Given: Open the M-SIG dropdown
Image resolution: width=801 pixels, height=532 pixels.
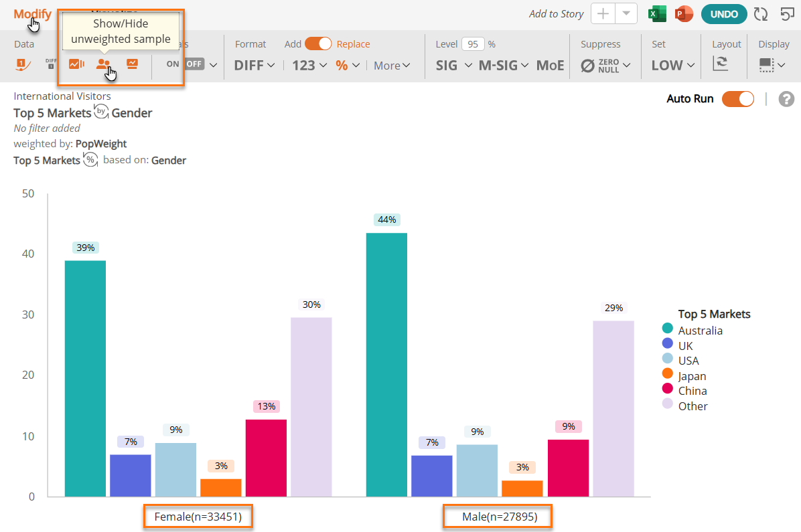Looking at the screenshot, I should coord(503,66).
